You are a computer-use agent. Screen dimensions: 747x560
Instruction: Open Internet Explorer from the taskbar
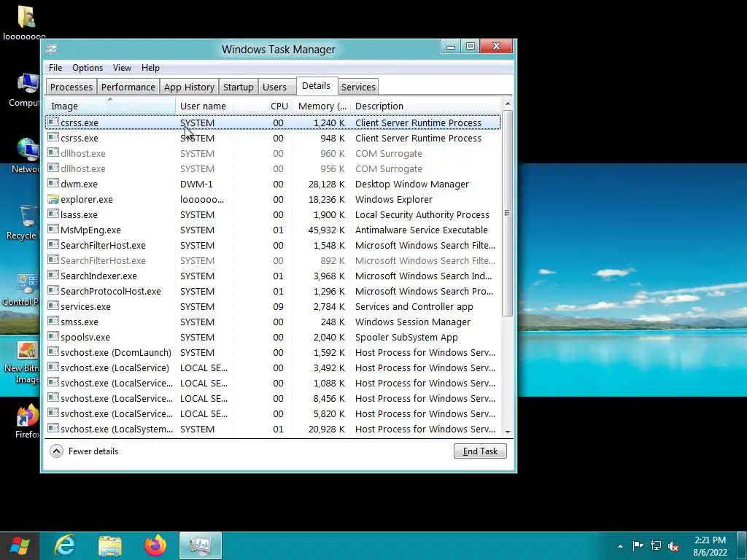point(64,545)
